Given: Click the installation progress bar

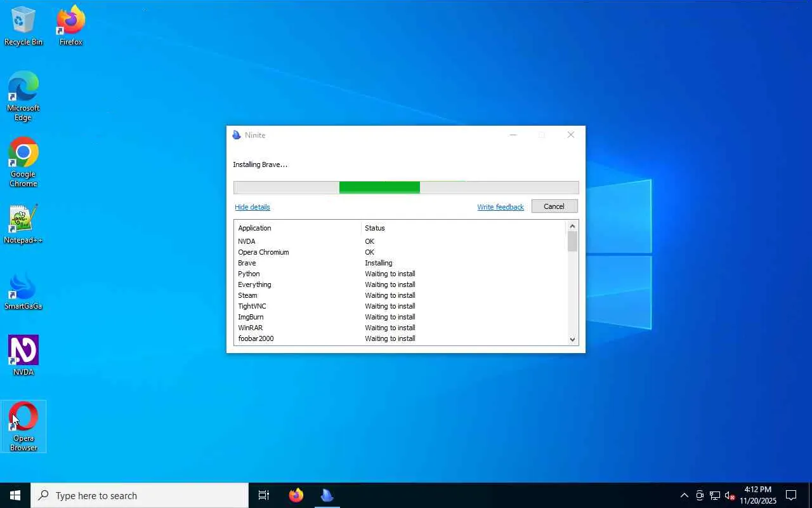Looking at the screenshot, I should click(406, 187).
